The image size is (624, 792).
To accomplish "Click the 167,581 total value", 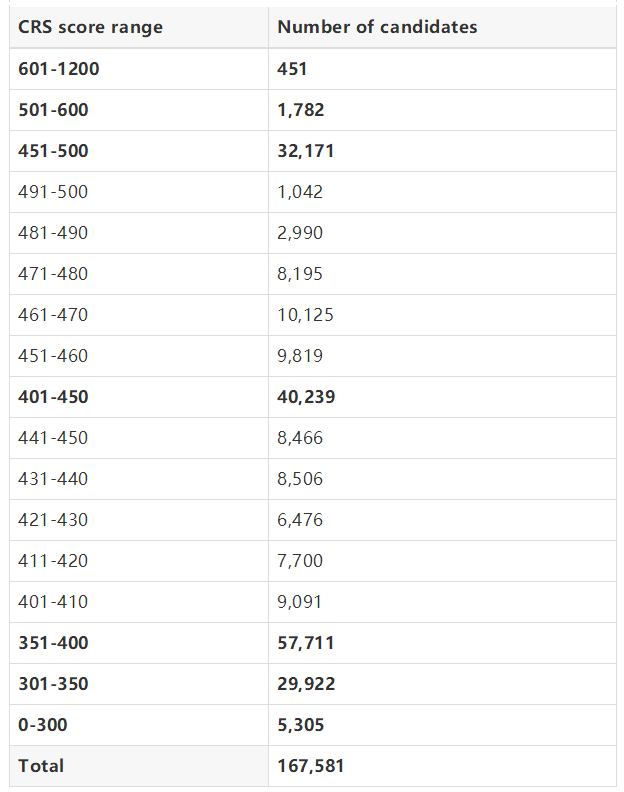I will coord(311,766).
